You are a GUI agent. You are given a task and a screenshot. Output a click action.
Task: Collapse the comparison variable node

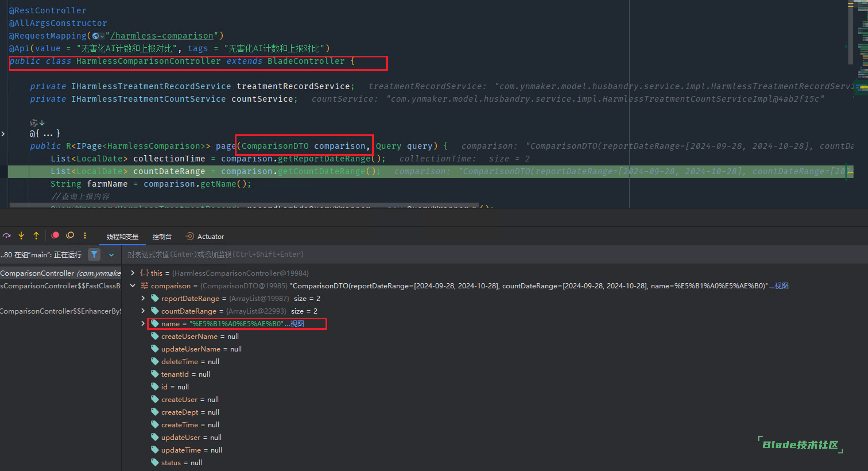132,285
